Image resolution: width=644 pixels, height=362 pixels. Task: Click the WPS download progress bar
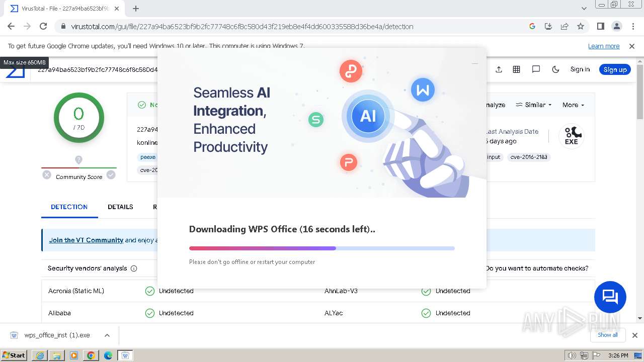coord(322,248)
